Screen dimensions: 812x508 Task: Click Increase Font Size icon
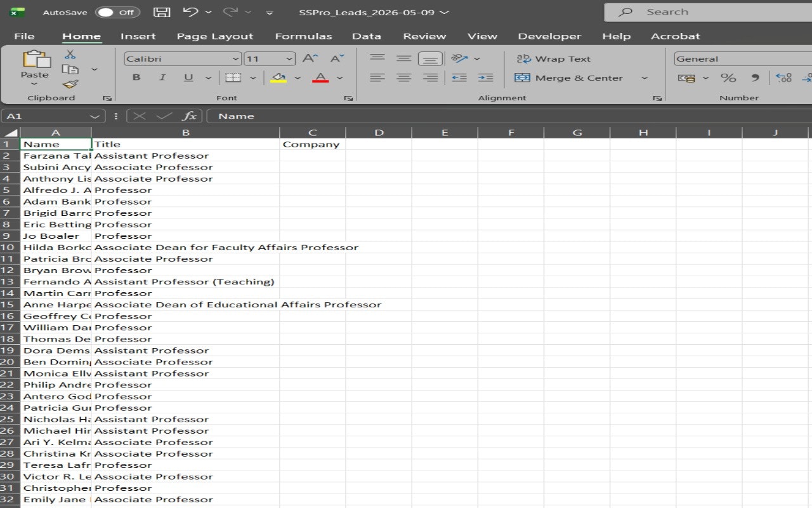310,58
